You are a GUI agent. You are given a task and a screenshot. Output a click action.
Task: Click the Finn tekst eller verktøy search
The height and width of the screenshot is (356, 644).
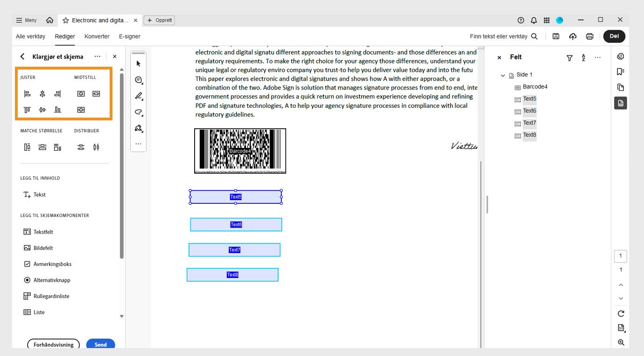(504, 36)
